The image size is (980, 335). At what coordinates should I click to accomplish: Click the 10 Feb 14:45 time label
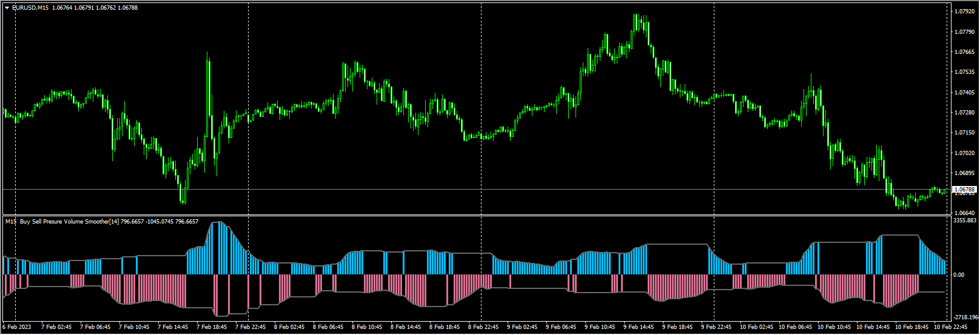[873, 327]
